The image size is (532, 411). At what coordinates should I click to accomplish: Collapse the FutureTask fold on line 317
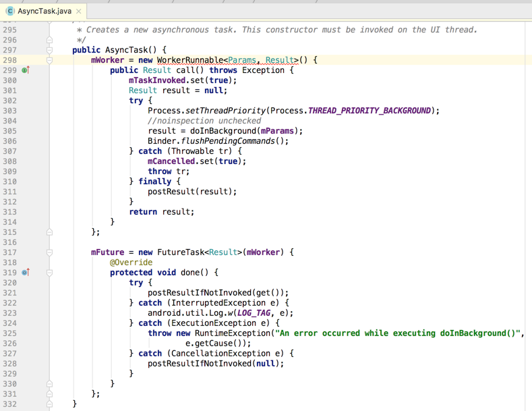coord(49,252)
